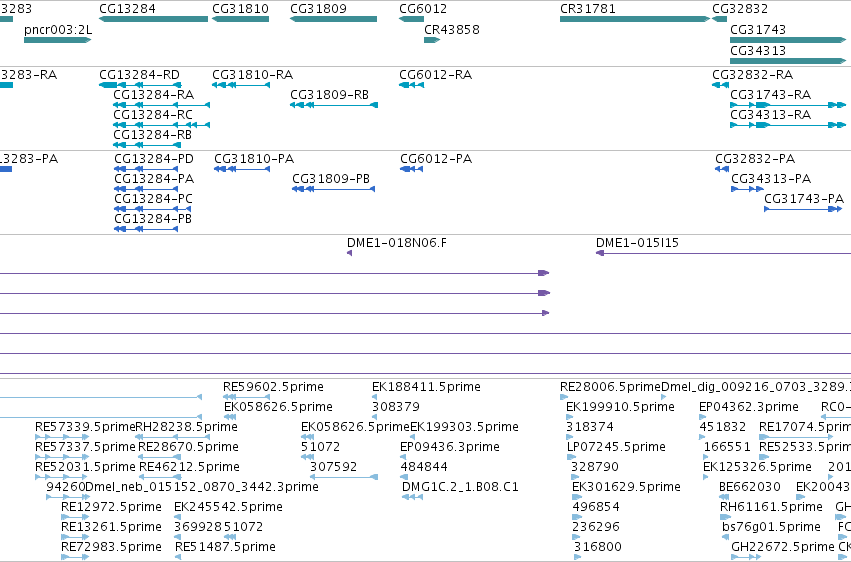The image size is (851, 562).
Task: Select the bs76g01.5prime EST label
Action: click(x=771, y=527)
